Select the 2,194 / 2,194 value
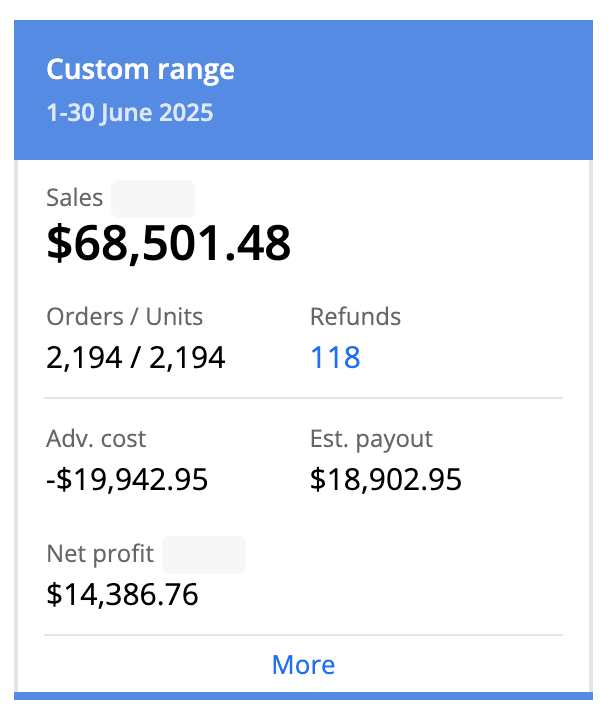Image resolution: width=612 pixels, height=722 pixels. pyautogui.click(x=135, y=357)
